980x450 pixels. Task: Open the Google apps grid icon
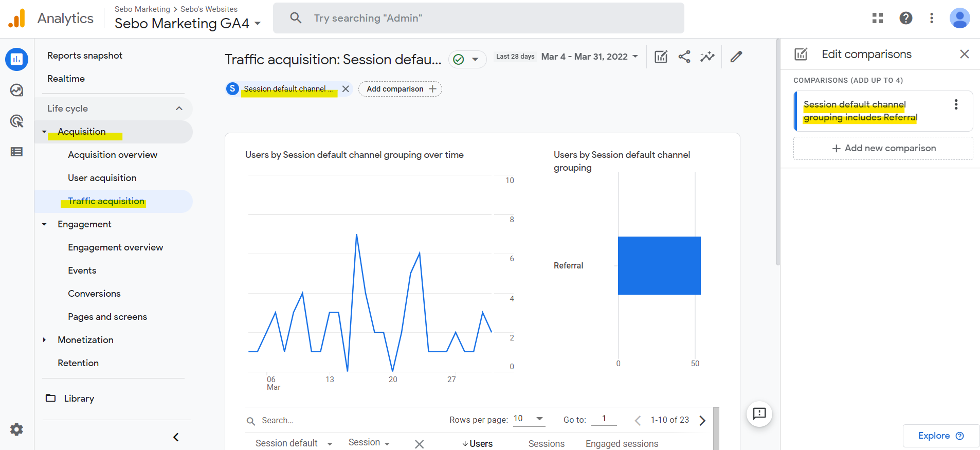point(878,18)
